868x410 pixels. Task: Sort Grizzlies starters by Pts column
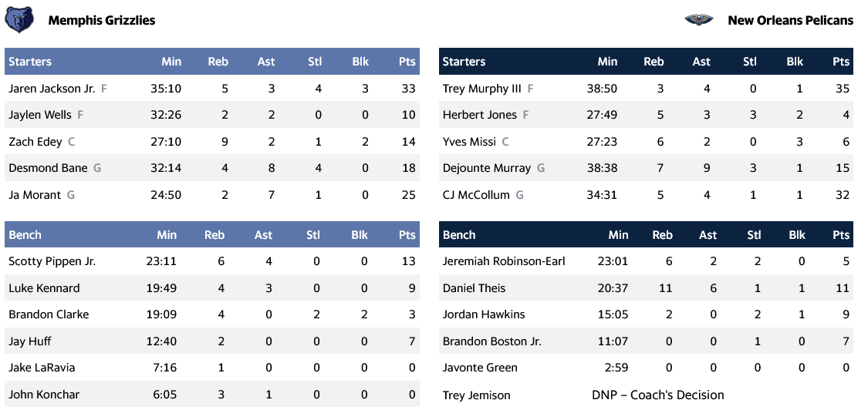tap(407, 62)
